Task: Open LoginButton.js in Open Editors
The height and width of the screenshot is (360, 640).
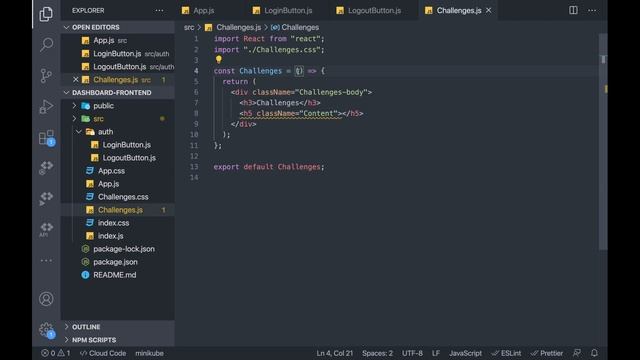Action: (118, 53)
